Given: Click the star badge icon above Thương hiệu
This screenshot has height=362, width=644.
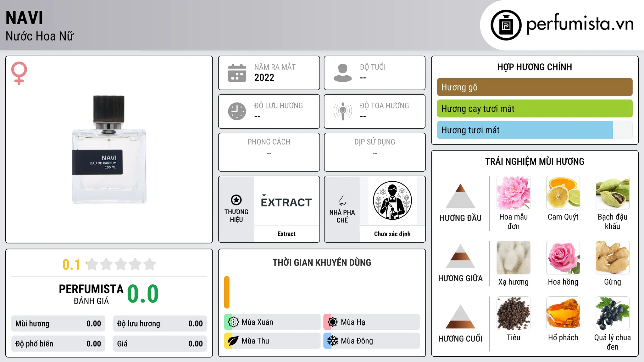Looking at the screenshot, I should pyautogui.click(x=236, y=200).
